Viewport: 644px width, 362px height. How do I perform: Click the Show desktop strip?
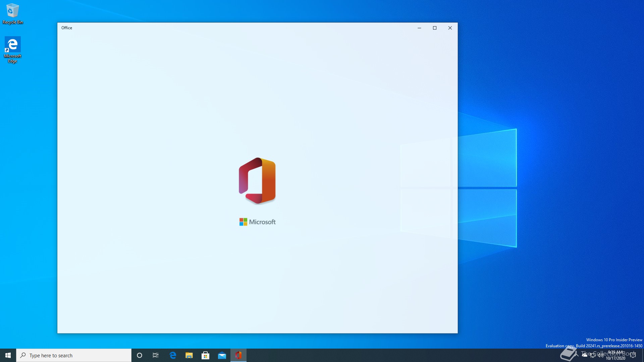pos(643,355)
